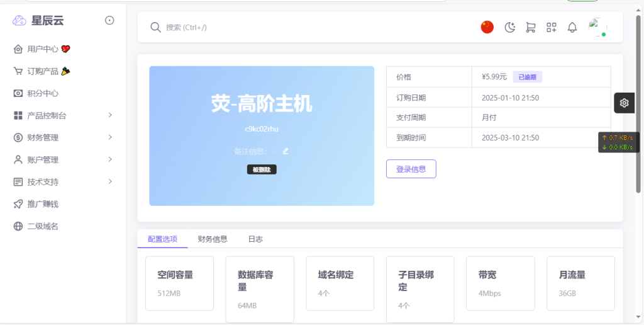This screenshot has height=325, width=644.
Task: Toggle the sidebar pin circle icon
Action: (109, 20)
